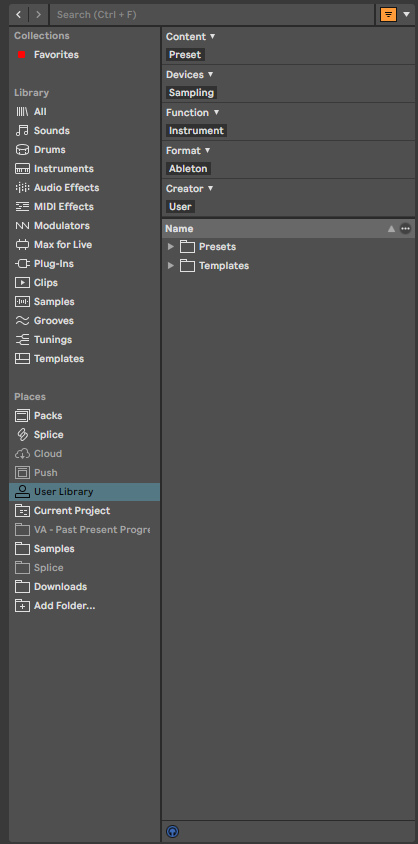The width and height of the screenshot is (418, 844).
Task: Toggle the Preset filter tag
Action: click(185, 55)
